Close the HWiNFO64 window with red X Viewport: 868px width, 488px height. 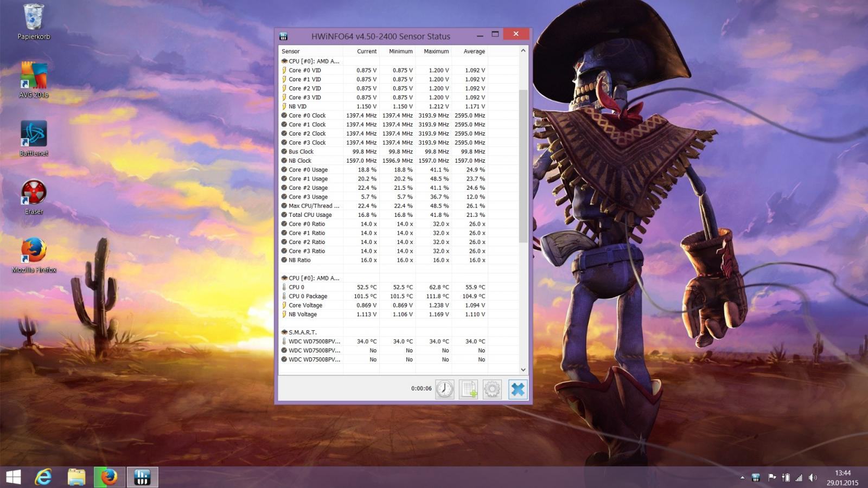pos(516,34)
